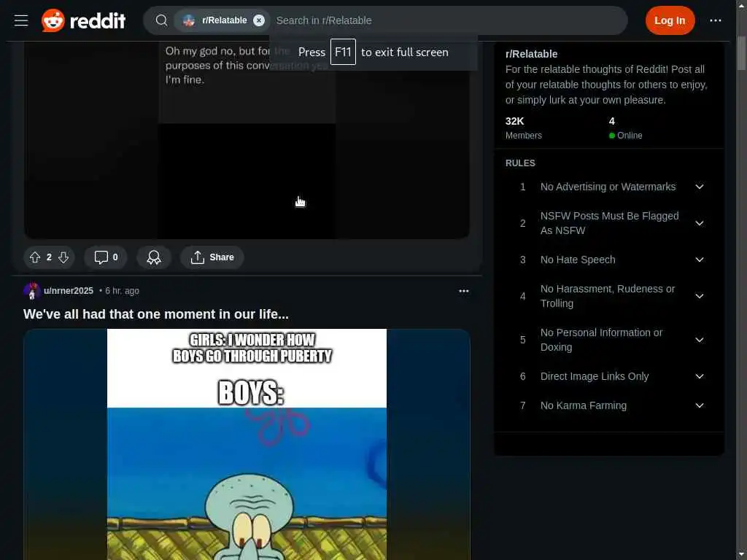The image size is (747, 560).
Task: Click the 4 Online indicator
Action: coord(625,128)
